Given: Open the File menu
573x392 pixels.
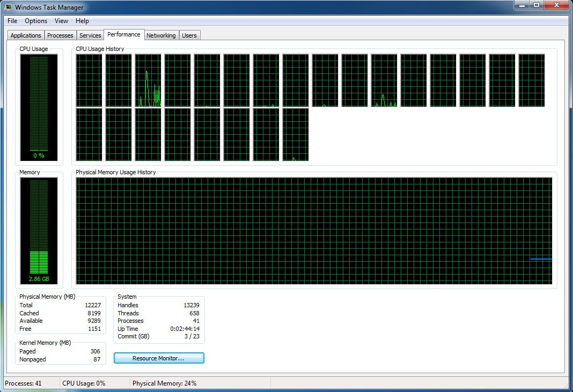Looking at the screenshot, I should pyautogui.click(x=12, y=21).
